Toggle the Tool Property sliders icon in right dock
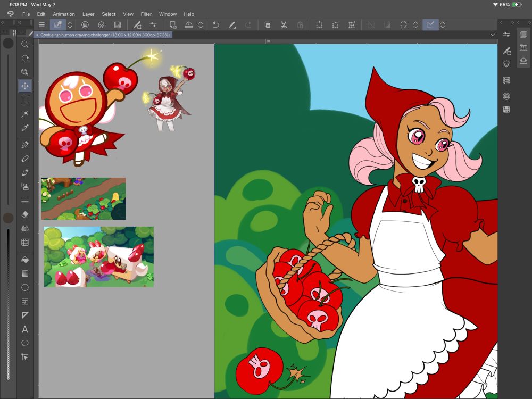The height and width of the screenshot is (399, 532). (506, 34)
